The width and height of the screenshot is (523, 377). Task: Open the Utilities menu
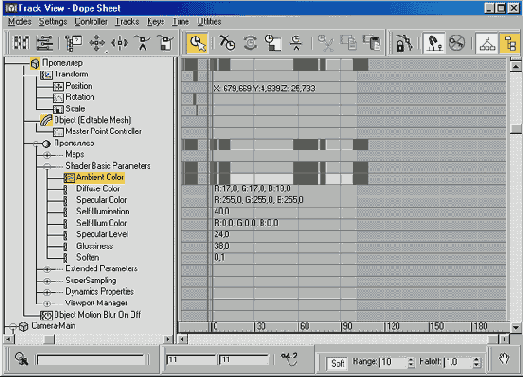point(209,22)
